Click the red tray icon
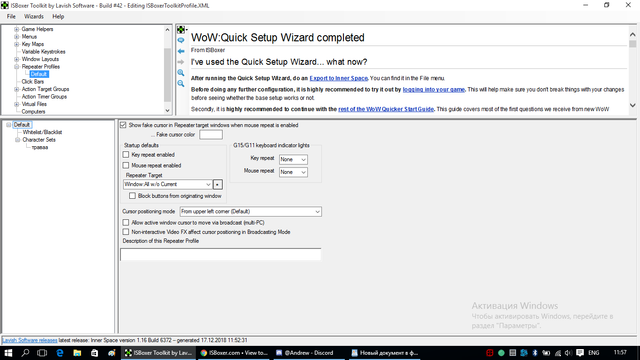 (490, 353)
